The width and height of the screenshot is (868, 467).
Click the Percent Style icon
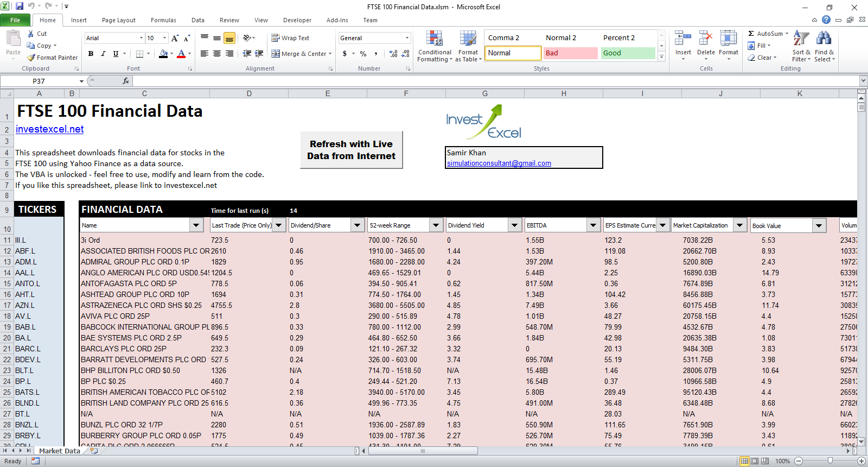point(363,54)
